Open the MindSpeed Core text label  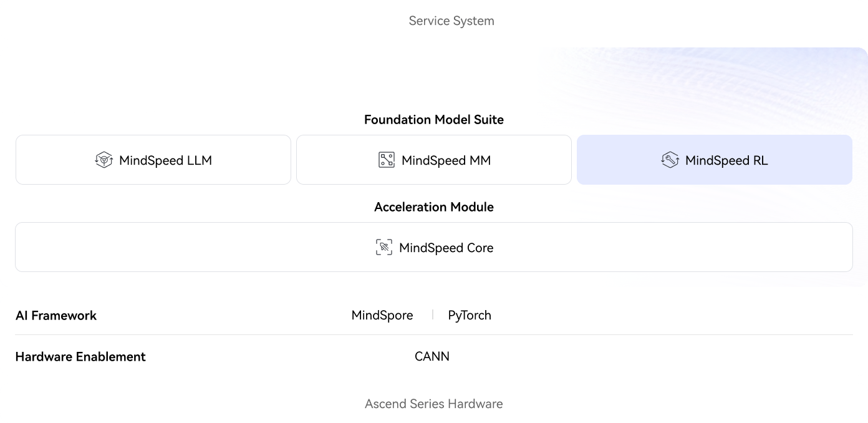(446, 248)
